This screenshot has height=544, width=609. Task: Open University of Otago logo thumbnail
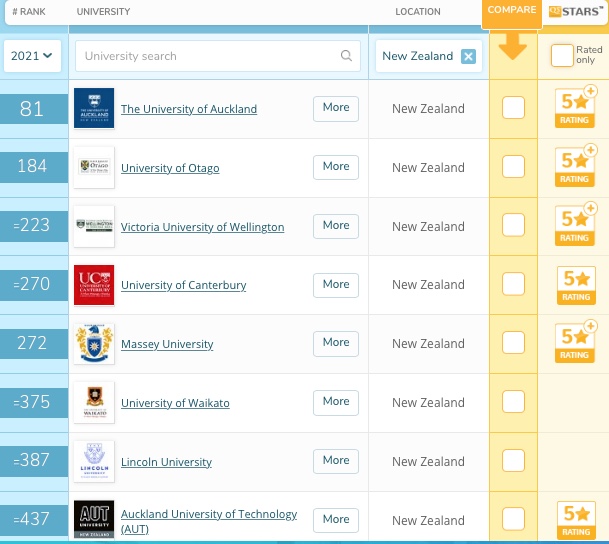pos(94,167)
